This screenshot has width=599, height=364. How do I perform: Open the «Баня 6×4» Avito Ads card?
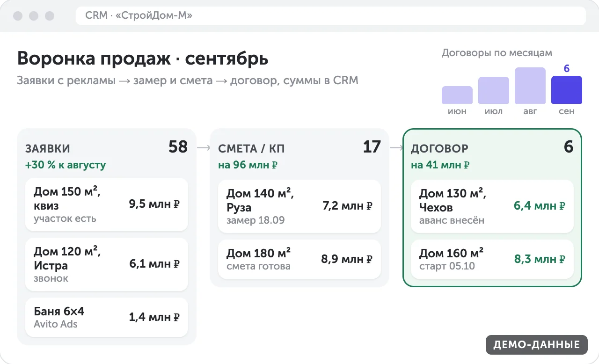click(107, 317)
